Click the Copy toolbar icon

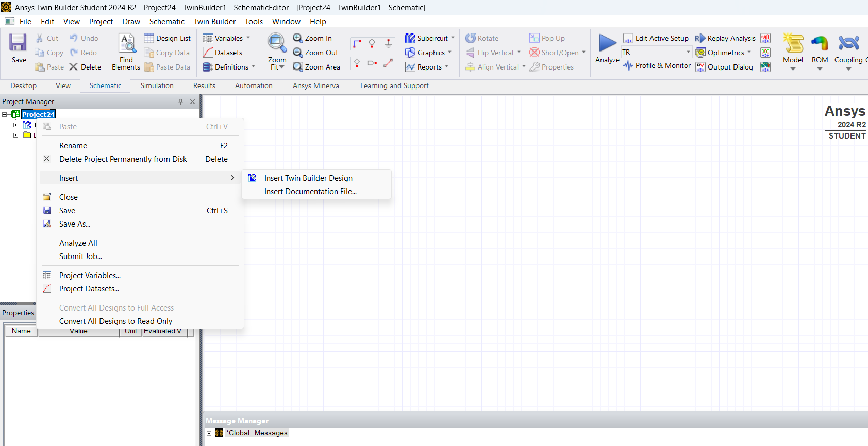40,53
